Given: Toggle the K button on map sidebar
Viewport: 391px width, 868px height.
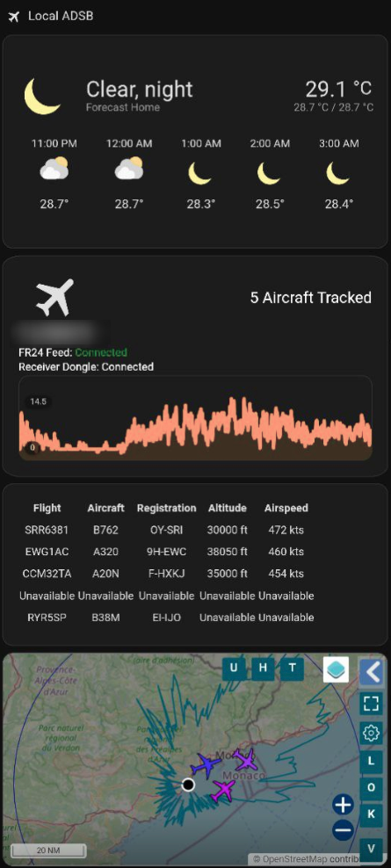Looking at the screenshot, I should coord(371,814).
